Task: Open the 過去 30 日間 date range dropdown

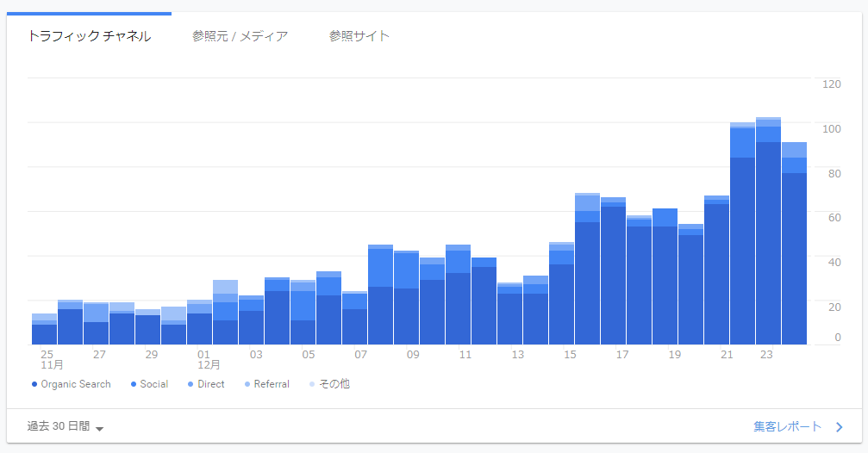Action: pos(66,426)
